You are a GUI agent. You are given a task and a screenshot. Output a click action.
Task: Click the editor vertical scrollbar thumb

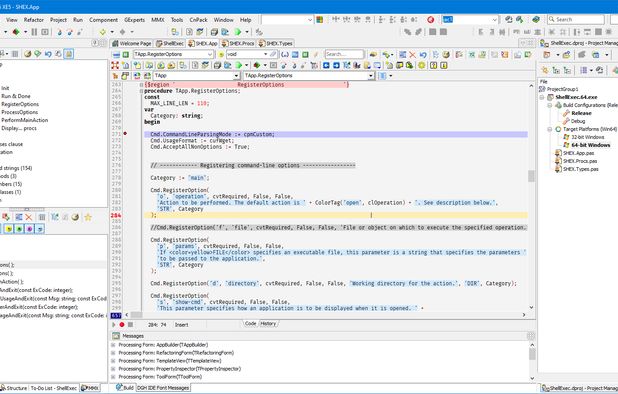click(531, 176)
